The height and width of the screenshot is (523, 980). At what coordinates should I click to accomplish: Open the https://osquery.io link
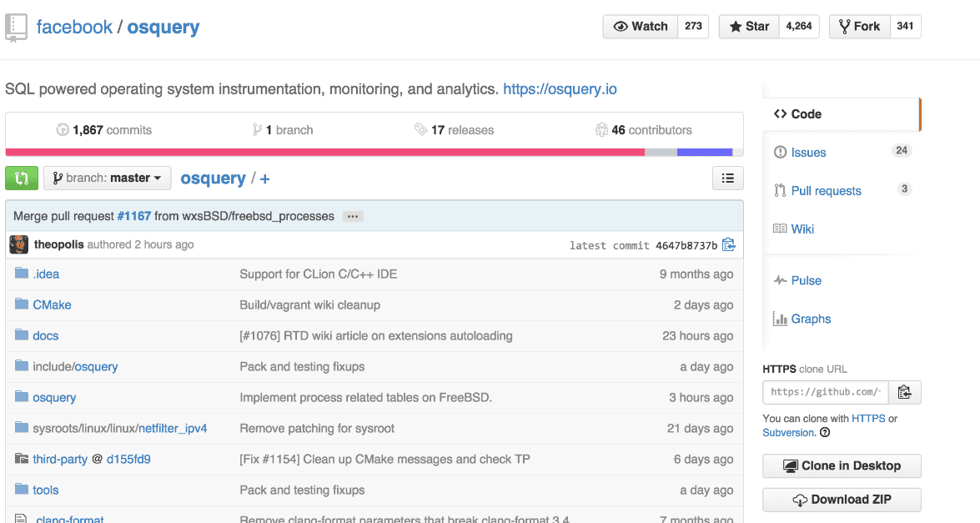(560, 88)
